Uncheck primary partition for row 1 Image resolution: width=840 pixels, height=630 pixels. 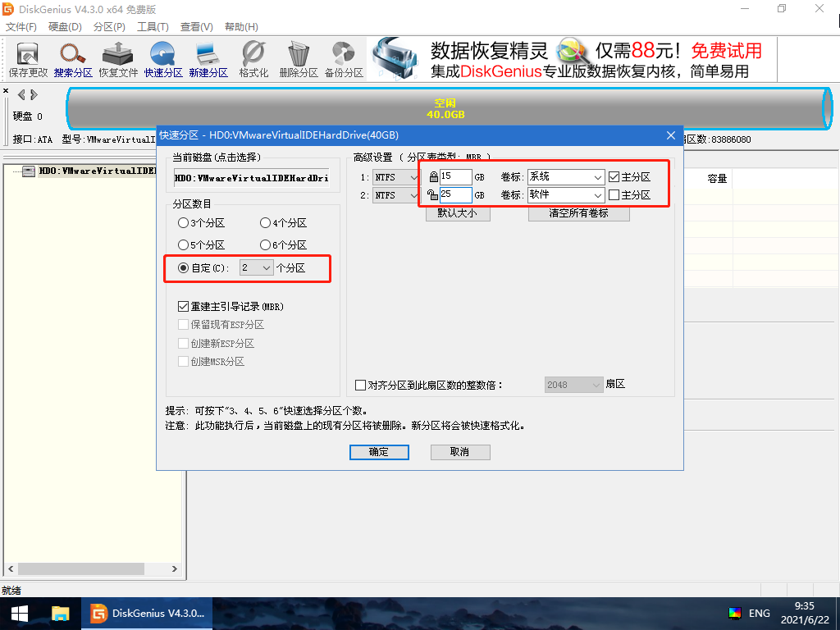pyautogui.click(x=614, y=177)
